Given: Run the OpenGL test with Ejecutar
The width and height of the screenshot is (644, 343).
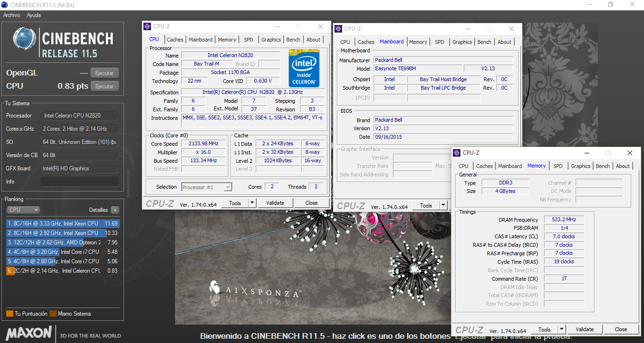Looking at the screenshot, I should tap(105, 73).
